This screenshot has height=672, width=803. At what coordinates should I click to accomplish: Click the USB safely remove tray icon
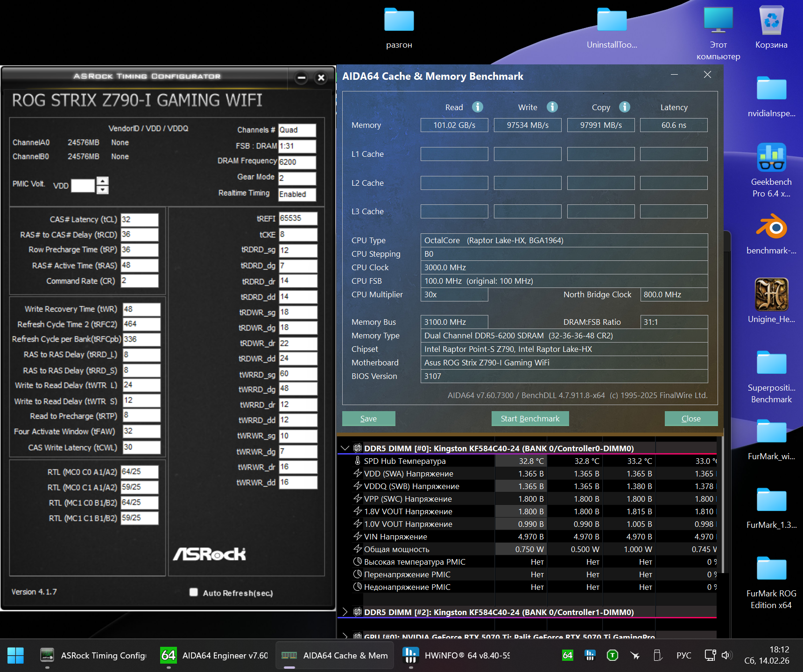click(x=658, y=655)
